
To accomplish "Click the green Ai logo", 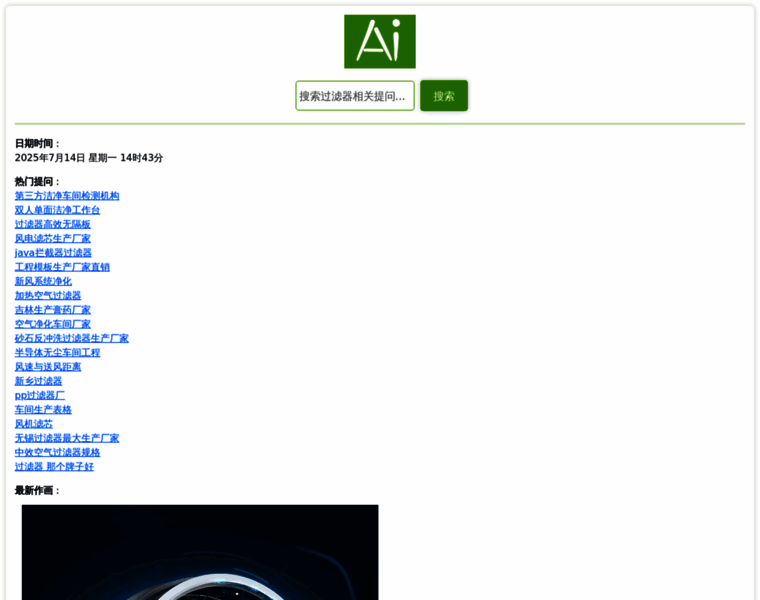I will click(380, 42).
